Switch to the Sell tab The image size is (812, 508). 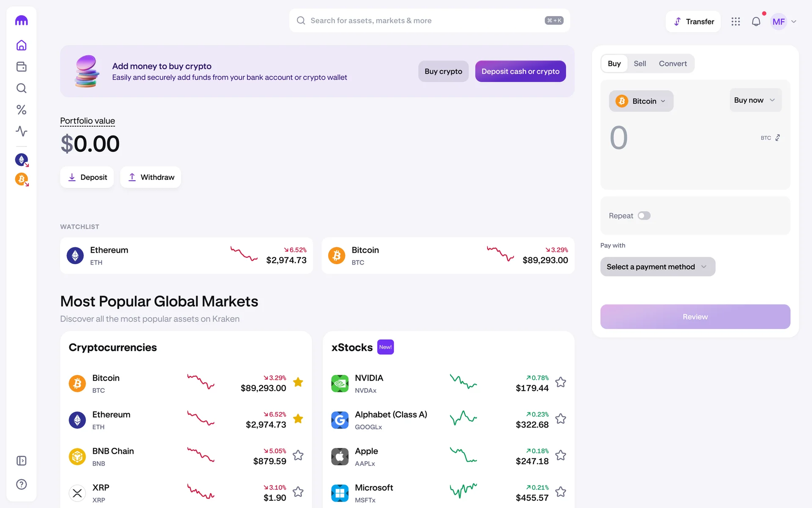(x=639, y=63)
